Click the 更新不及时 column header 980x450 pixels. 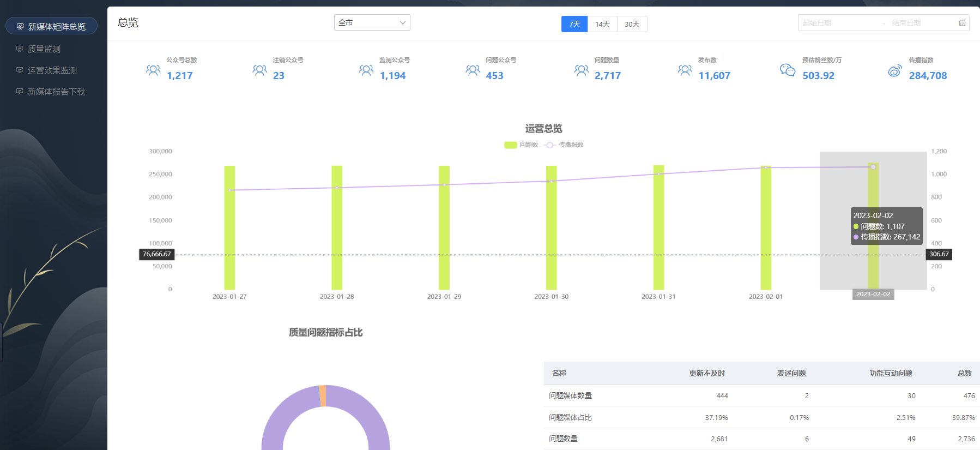(x=707, y=373)
